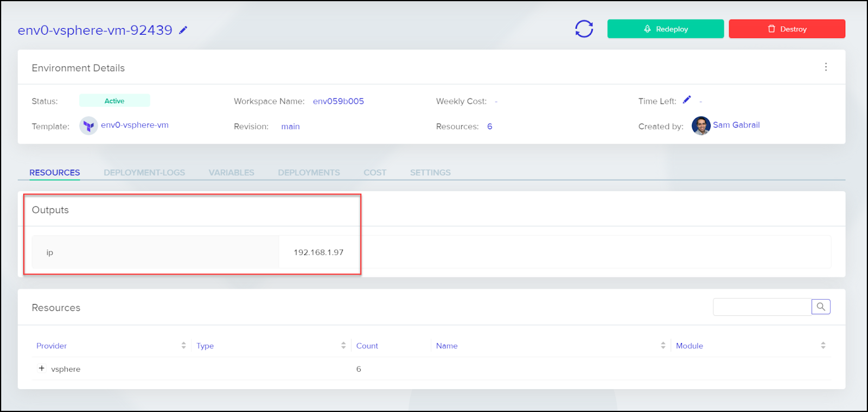Click the Redeploy button
Screen dimensions: 868x412
click(x=666, y=29)
